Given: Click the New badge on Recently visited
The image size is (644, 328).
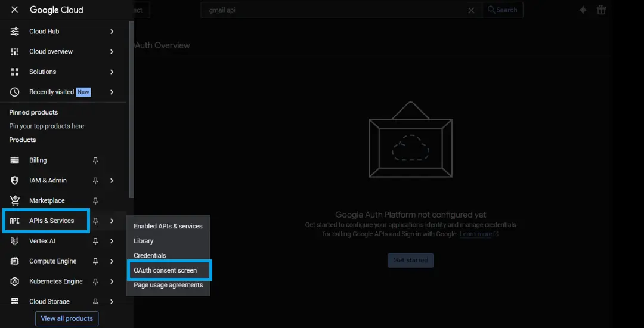Looking at the screenshot, I should click(x=83, y=92).
